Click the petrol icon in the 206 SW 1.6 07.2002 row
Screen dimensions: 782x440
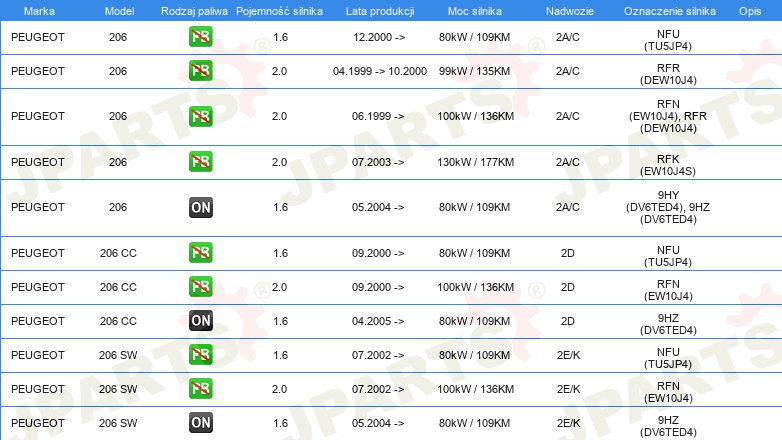[200, 354]
